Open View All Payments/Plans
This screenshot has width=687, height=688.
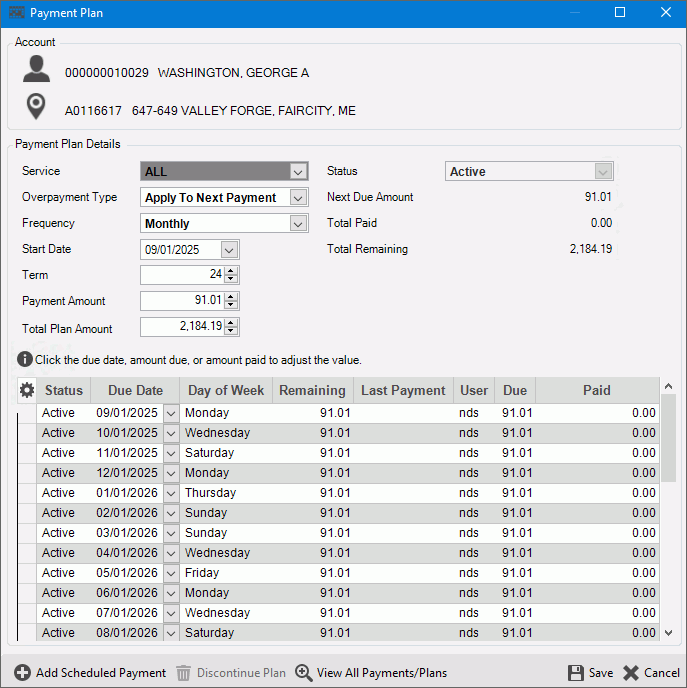[x=371, y=673]
